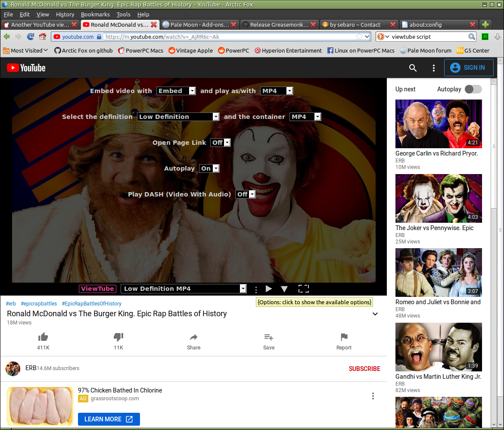The height and width of the screenshot is (430, 504).
Task: Open the Open Page Link dropdown
Action: (221, 143)
